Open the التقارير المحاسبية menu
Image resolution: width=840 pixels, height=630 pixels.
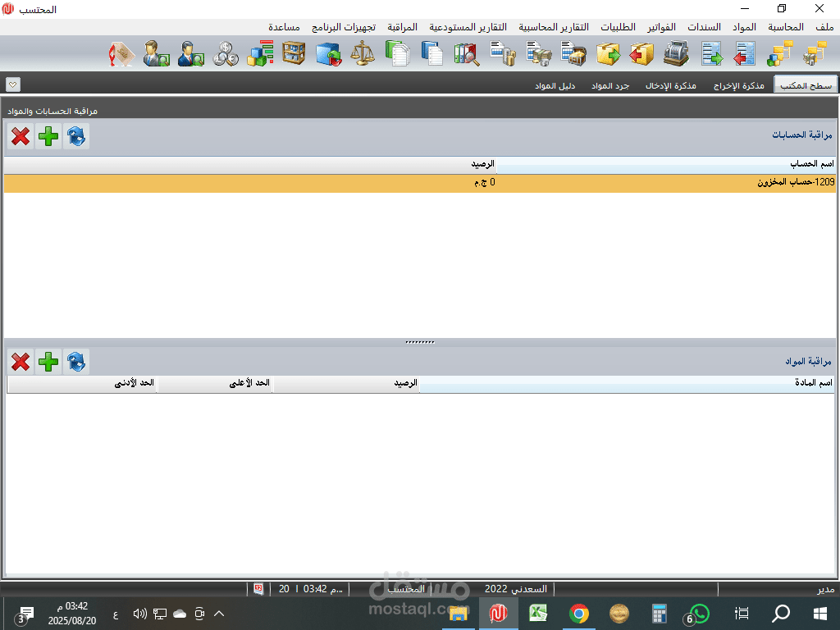click(554, 27)
